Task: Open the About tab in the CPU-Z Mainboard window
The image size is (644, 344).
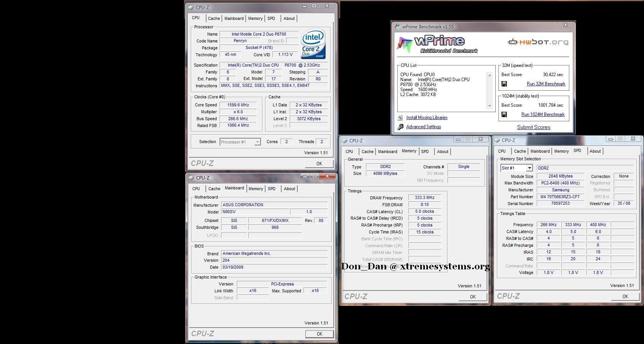Action: pyautogui.click(x=289, y=189)
